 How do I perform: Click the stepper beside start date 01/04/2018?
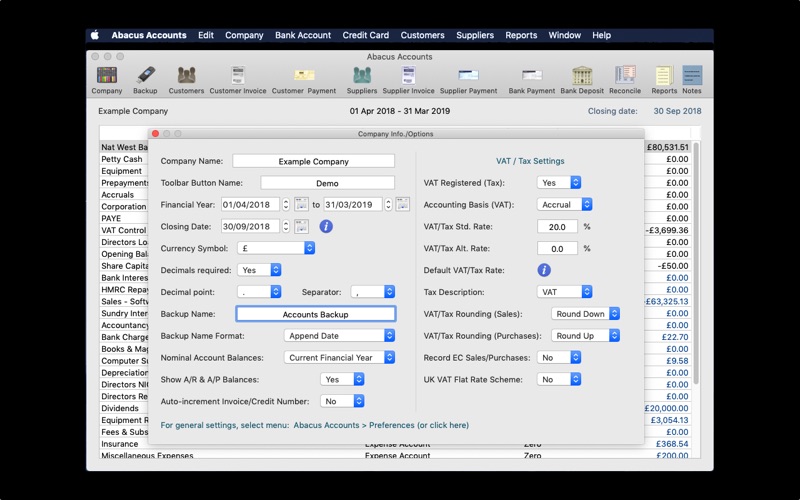(286, 205)
